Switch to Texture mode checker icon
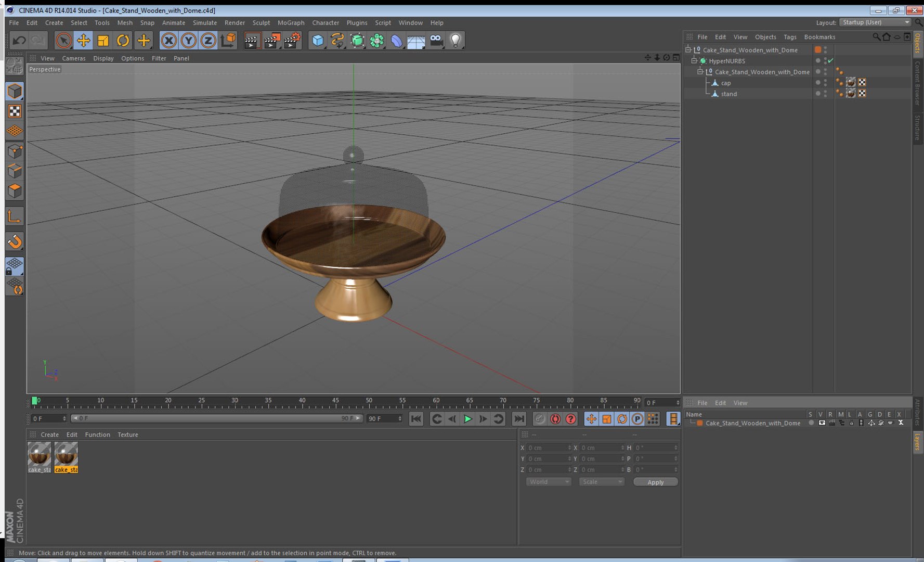This screenshot has height=562, width=924. 15,111
